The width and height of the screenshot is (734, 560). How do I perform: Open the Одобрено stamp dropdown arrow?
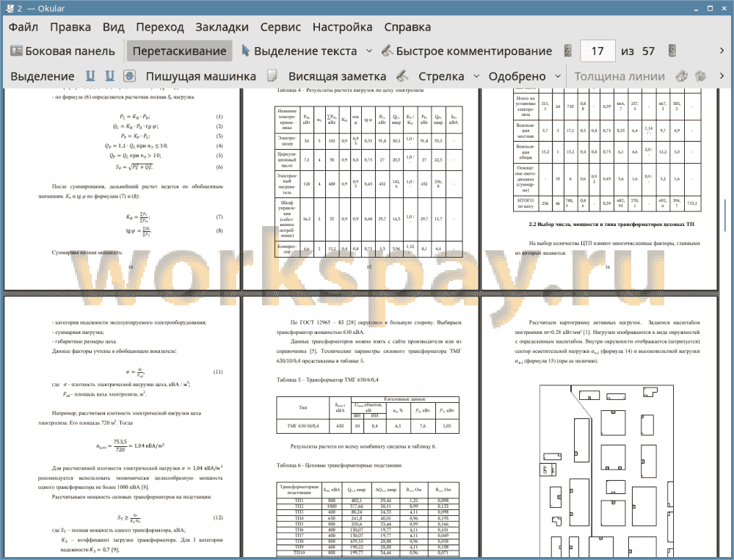558,76
